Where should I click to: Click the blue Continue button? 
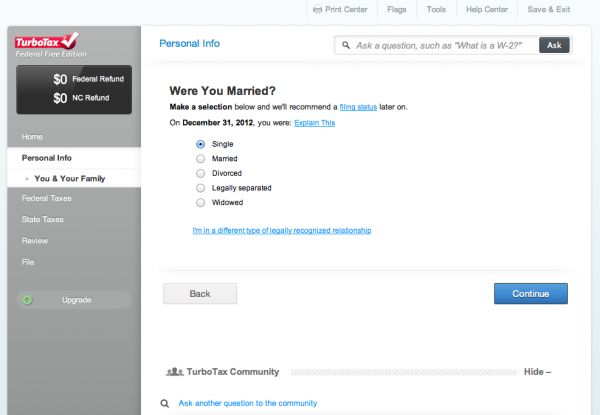531,294
